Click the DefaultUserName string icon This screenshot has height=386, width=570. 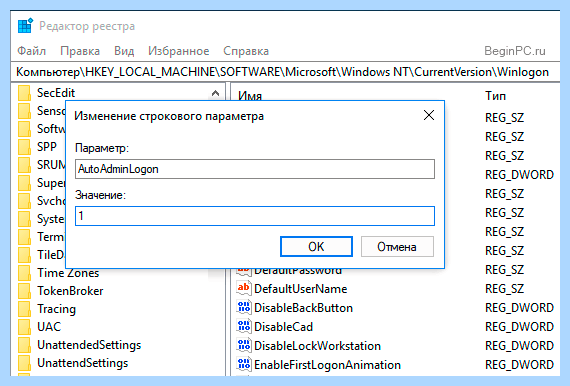point(244,288)
